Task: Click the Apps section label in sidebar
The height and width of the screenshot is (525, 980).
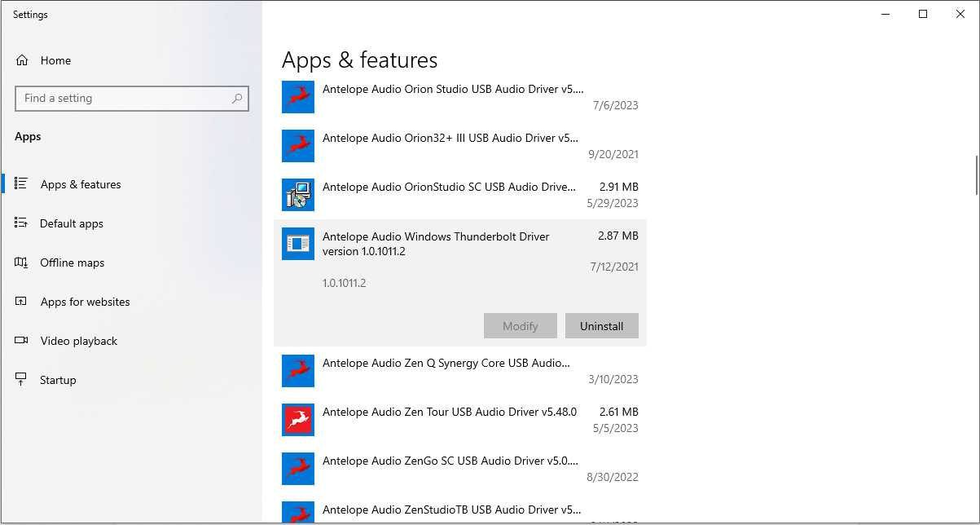Action: [x=28, y=137]
